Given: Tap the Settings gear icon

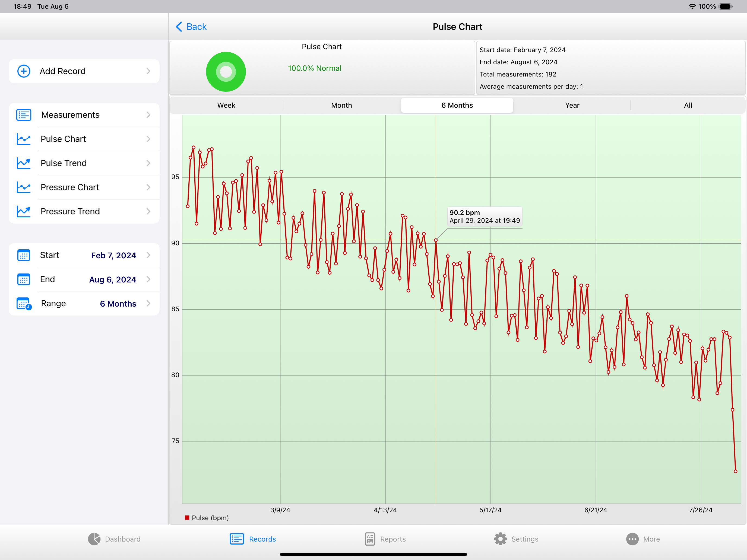Looking at the screenshot, I should [500, 539].
